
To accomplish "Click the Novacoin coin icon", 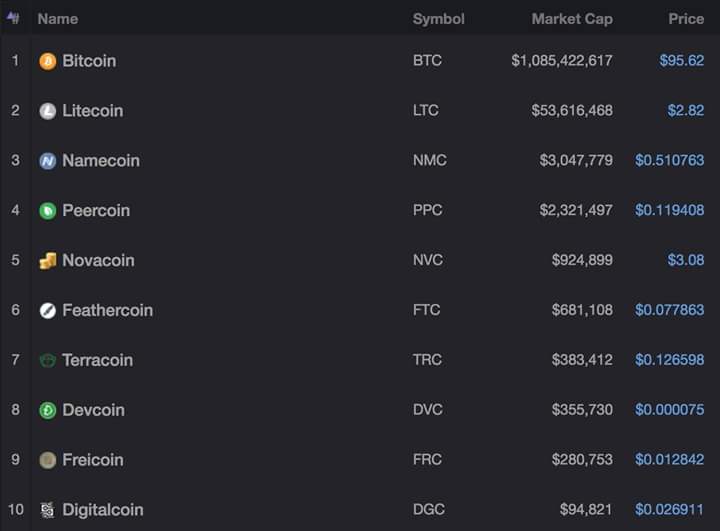I will [48, 261].
